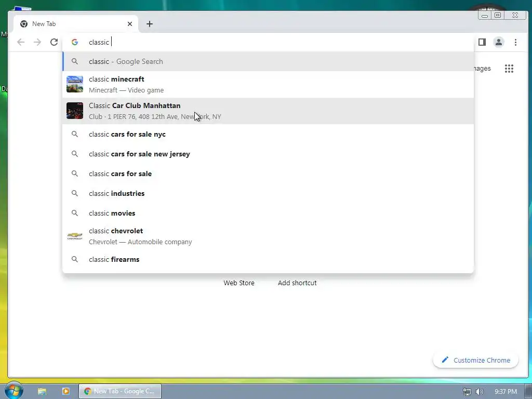Select classic industries suggestion
This screenshot has width=532, height=399.
point(268,193)
